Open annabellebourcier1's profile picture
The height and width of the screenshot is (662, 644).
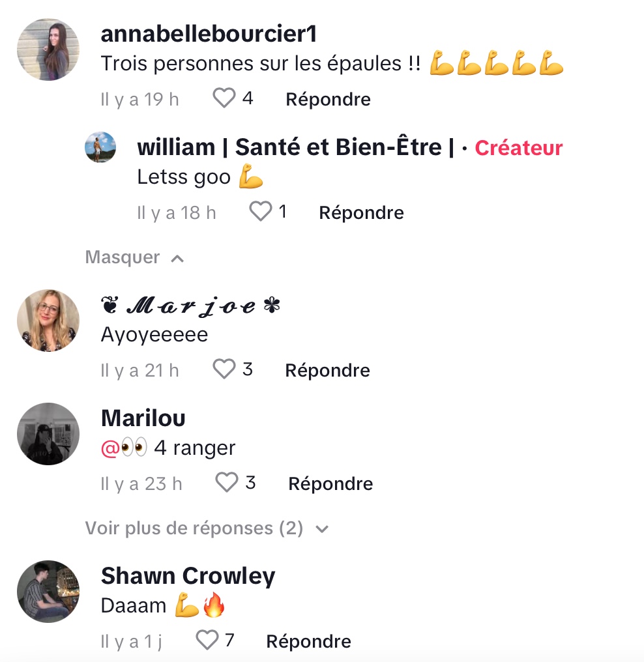[x=48, y=50]
